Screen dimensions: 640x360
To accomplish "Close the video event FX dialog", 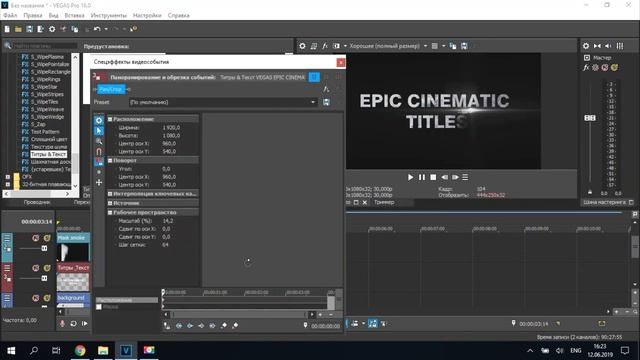I will tap(340, 62).
